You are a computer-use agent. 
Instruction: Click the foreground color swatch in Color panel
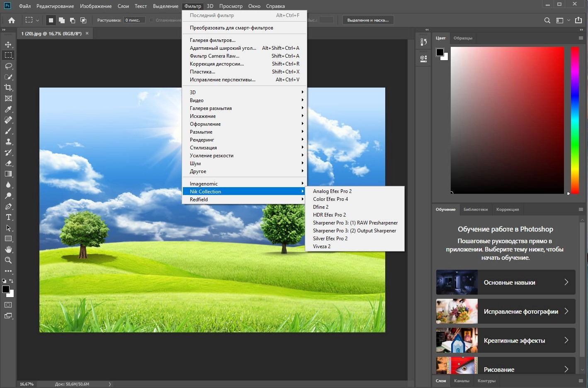(x=440, y=52)
